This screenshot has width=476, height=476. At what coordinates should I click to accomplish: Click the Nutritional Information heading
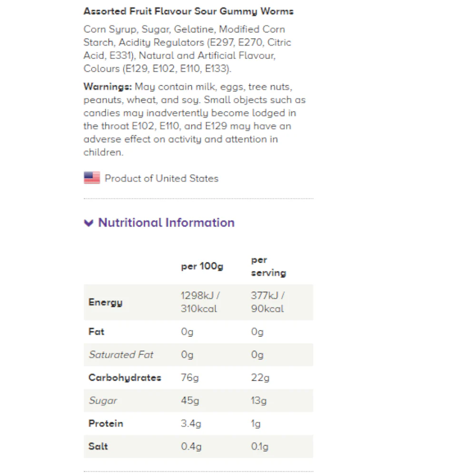tap(166, 223)
